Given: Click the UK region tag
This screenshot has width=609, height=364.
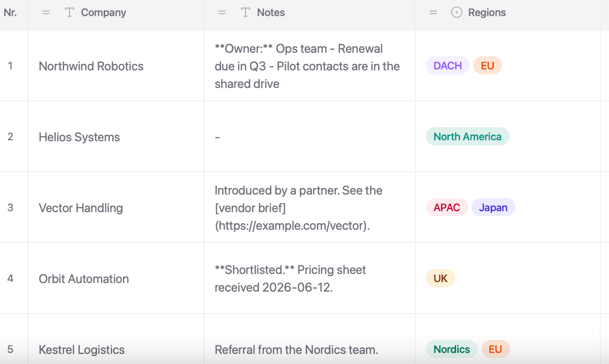Looking at the screenshot, I should pyautogui.click(x=441, y=279).
